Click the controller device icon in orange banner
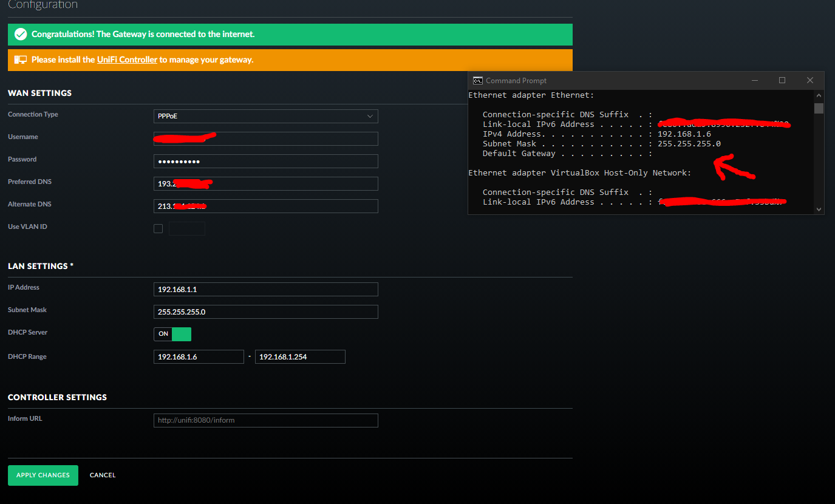The width and height of the screenshot is (835, 504). pyautogui.click(x=21, y=60)
